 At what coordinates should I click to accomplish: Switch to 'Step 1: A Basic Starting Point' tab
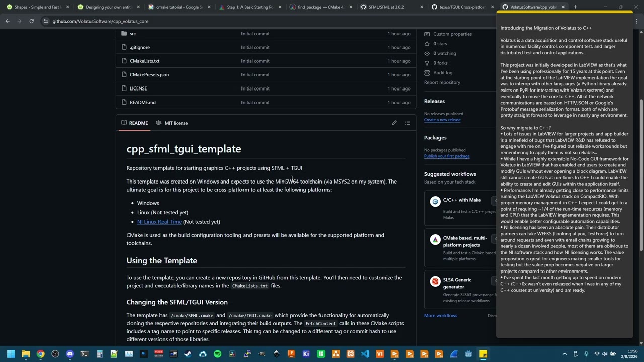point(250,7)
